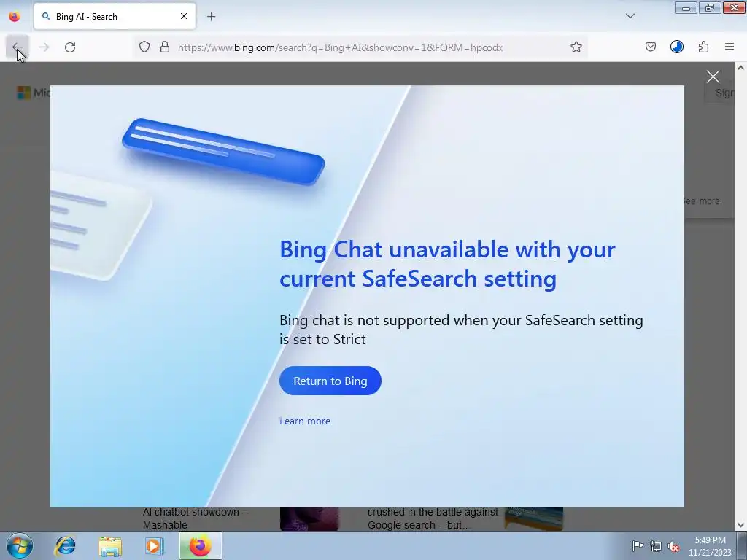Click the Firefox account circle icon
Viewport: 747px width, 560px height.
click(x=676, y=47)
